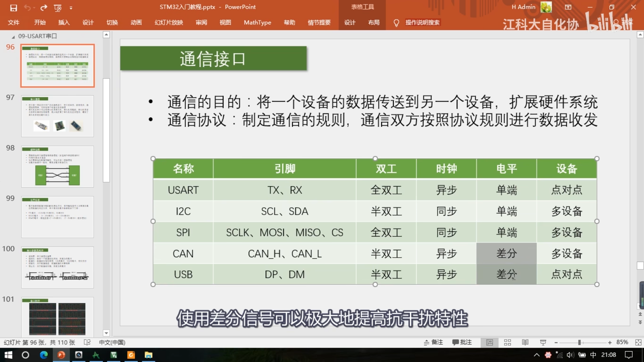The width and height of the screenshot is (644, 362).
Task: Switch to Slide Sorter view
Action: (507, 342)
